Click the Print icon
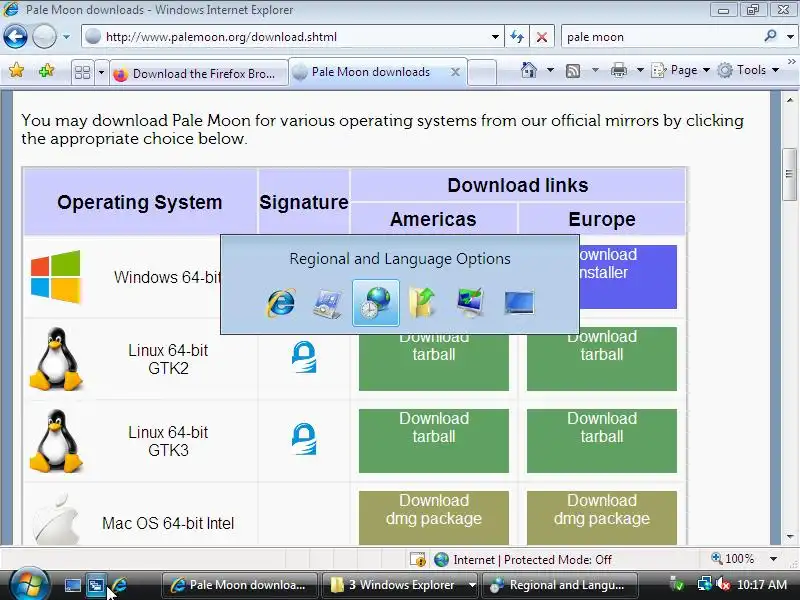This screenshot has height=600, width=800. (x=618, y=70)
